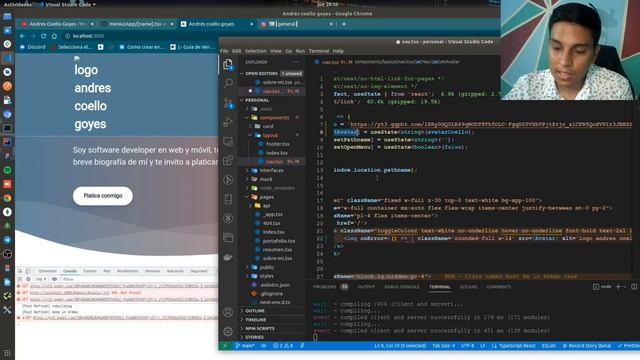The width and height of the screenshot is (640, 360).
Task: Open the Terminal menu in VS Code
Action: tap(319, 51)
